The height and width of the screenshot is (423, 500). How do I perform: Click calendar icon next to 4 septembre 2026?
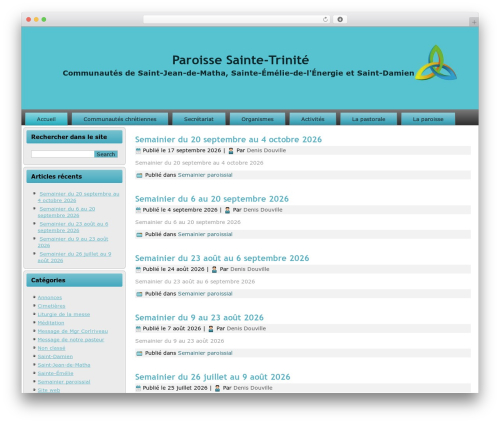[x=138, y=210]
